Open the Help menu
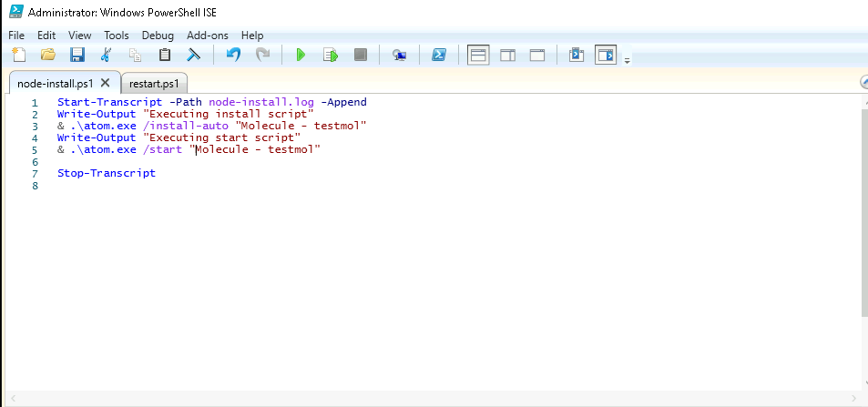 [252, 36]
